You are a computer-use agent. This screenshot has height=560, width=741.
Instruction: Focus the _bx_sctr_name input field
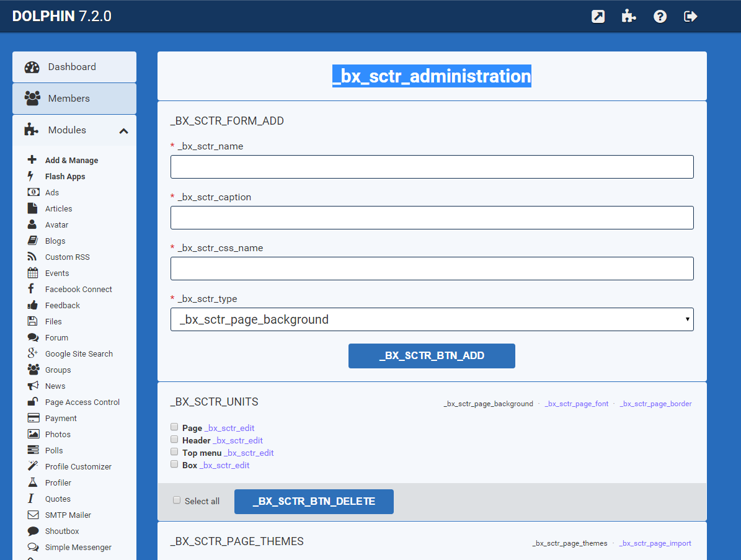(x=432, y=167)
